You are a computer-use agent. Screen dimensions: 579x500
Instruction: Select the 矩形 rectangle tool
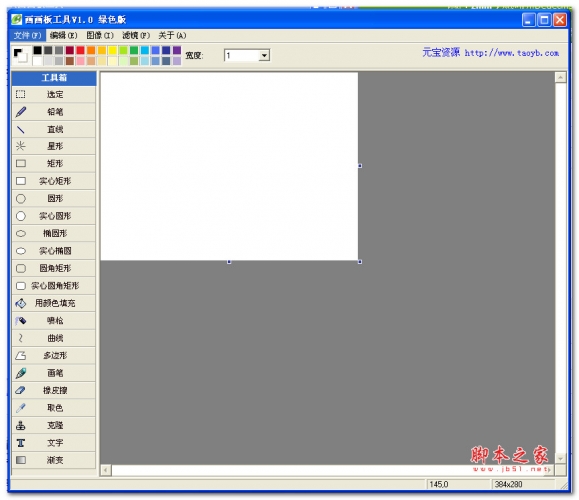click(x=54, y=164)
